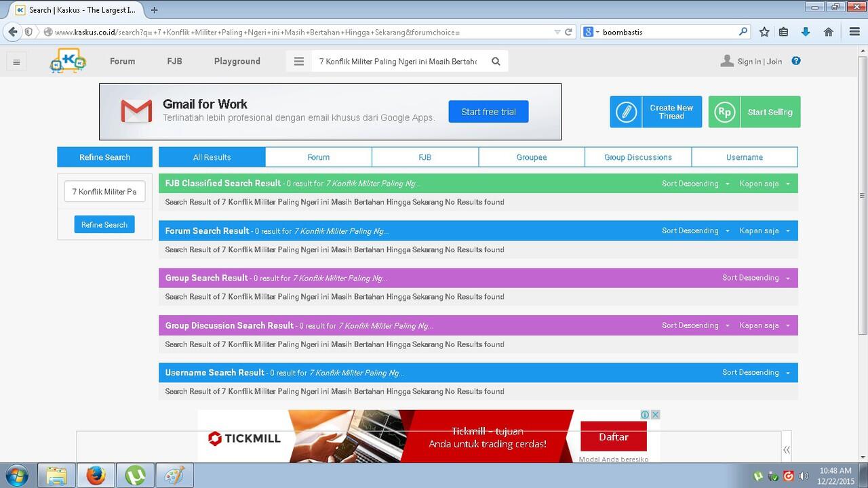868x488 pixels.
Task: Open the Firefox hamburger menu
Action: click(854, 32)
